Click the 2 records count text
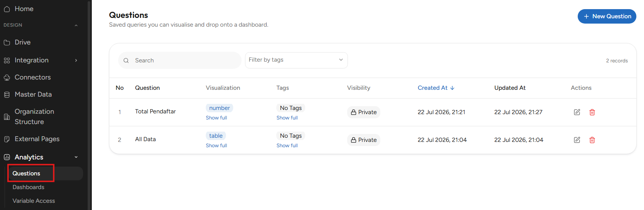This screenshot has width=644, height=210. 617,61
